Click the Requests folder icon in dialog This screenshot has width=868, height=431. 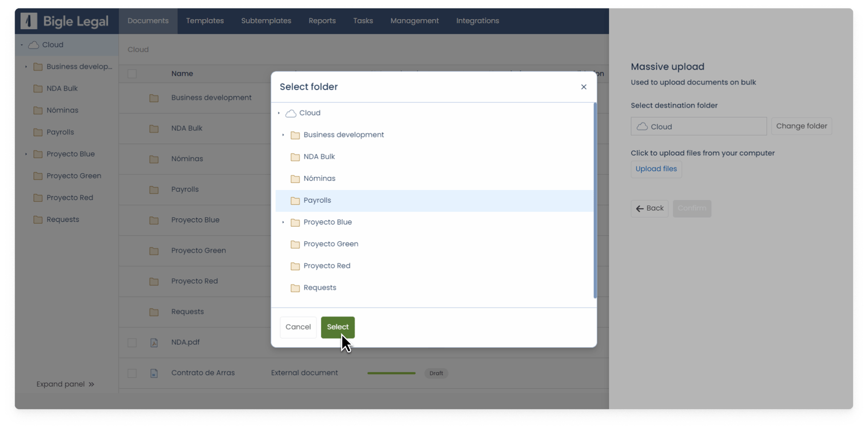[x=295, y=288]
